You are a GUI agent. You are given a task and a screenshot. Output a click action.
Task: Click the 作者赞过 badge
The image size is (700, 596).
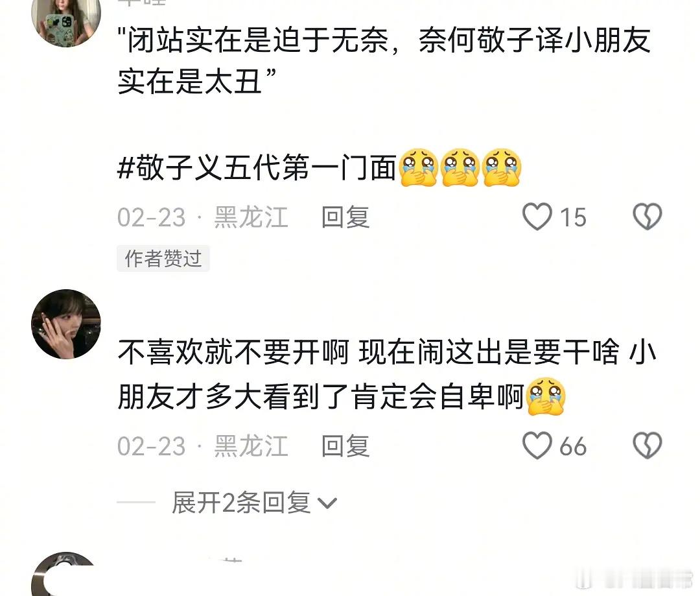(x=163, y=258)
